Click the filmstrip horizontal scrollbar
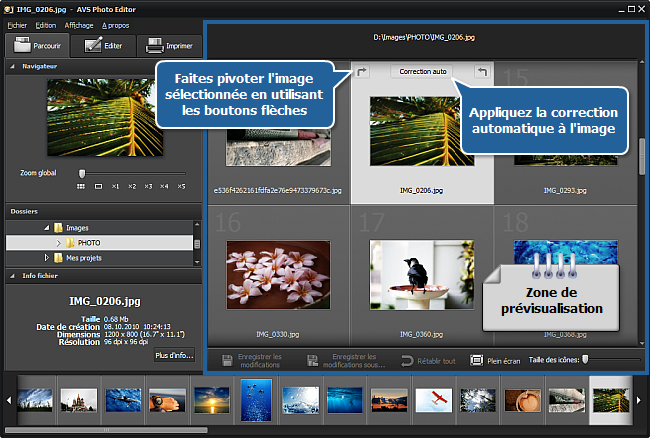Screen dimensions: 650x439 coord(106,430)
